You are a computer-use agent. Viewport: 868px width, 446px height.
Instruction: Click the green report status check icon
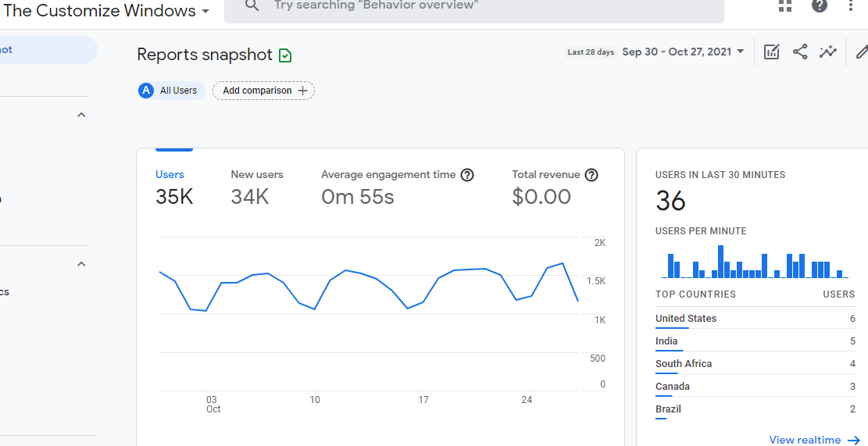(x=285, y=55)
